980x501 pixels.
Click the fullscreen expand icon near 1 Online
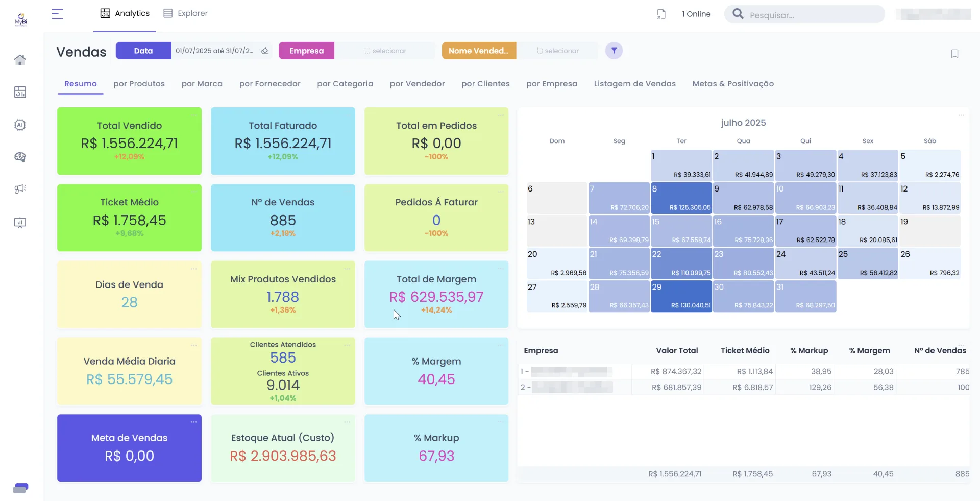click(x=661, y=14)
